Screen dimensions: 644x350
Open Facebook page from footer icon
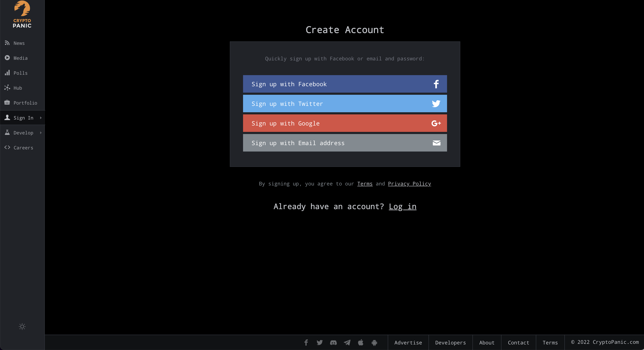click(x=306, y=343)
